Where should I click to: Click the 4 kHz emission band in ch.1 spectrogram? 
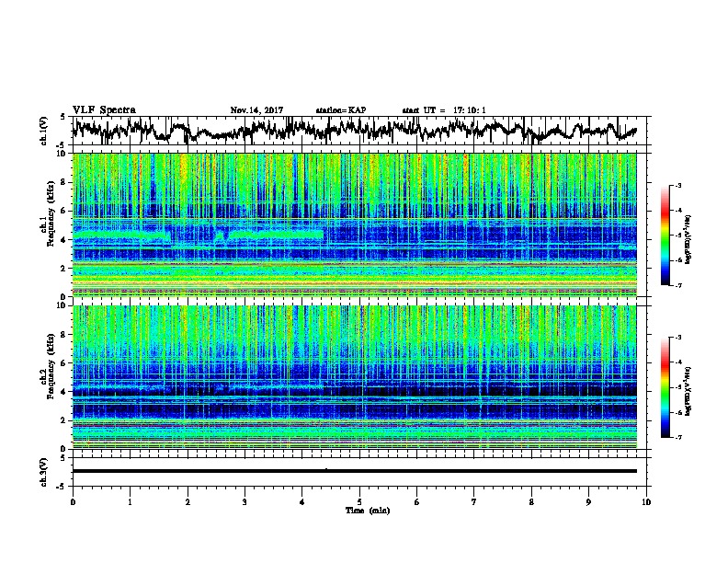199,234
